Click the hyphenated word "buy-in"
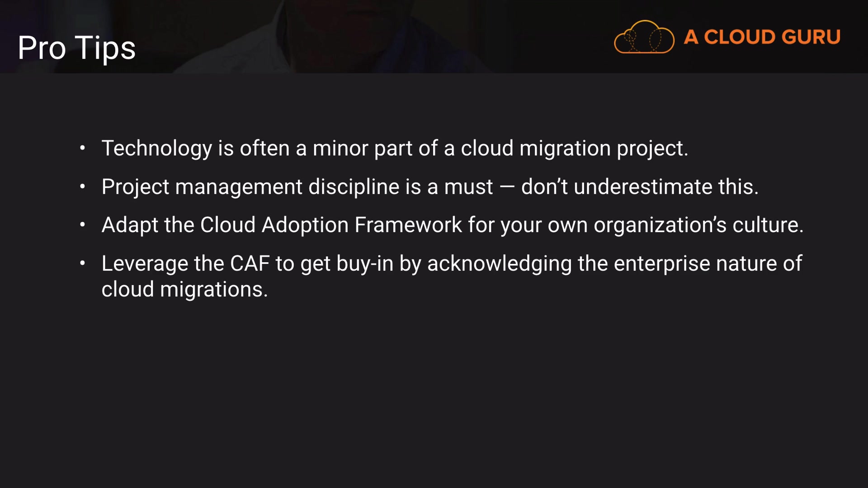The width and height of the screenshot is (868, 488). tap(364, 263)
